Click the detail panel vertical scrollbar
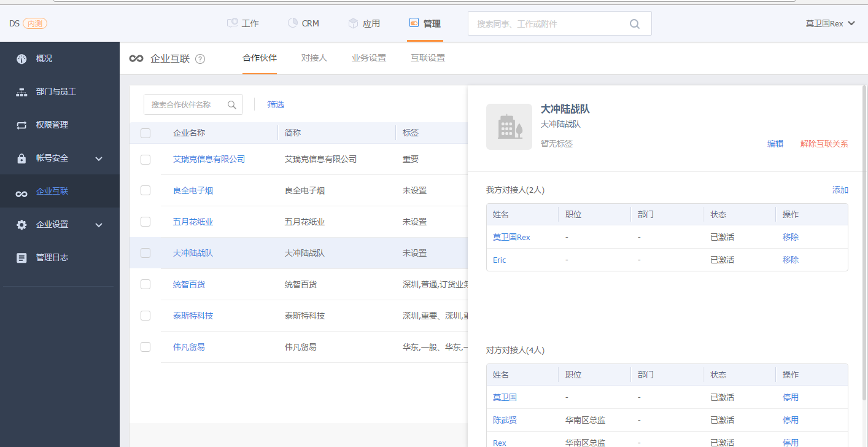 click(x=864, y=246)
